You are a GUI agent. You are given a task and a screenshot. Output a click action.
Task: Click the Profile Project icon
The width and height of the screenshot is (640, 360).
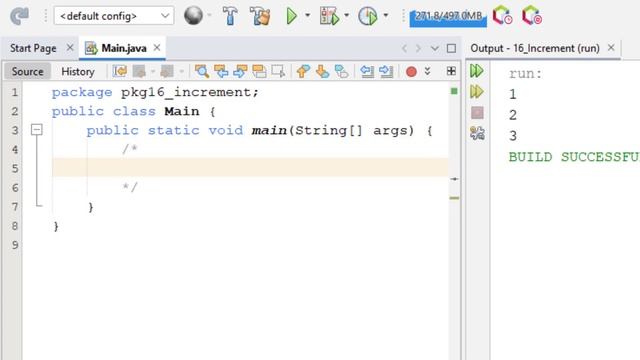click(368, 16)
